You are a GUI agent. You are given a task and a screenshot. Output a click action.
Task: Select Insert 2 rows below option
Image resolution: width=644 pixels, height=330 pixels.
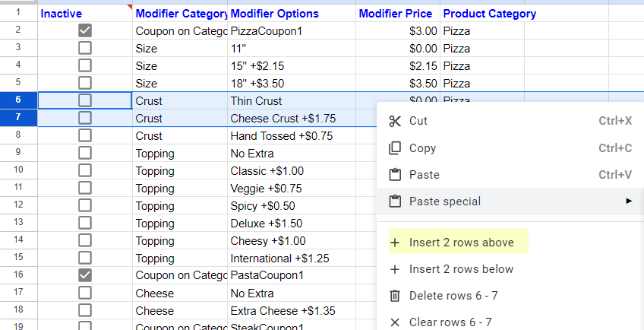(x=461, y=269)
